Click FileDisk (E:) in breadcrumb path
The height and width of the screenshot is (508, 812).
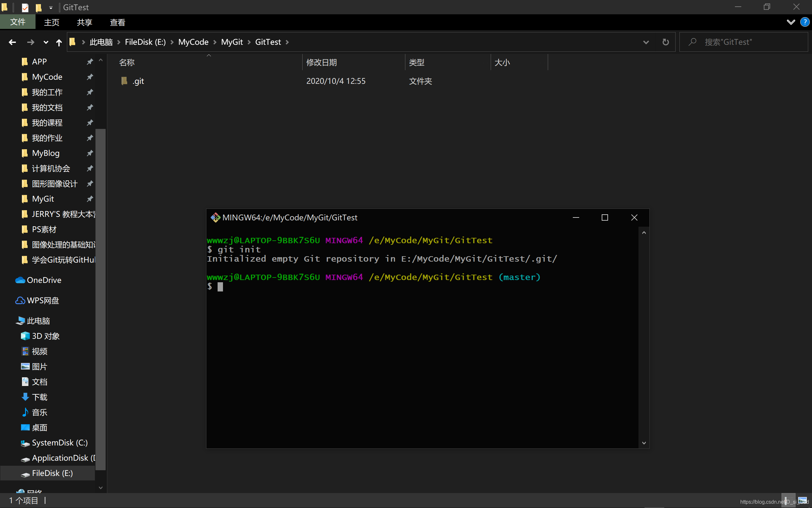point(145,42)
